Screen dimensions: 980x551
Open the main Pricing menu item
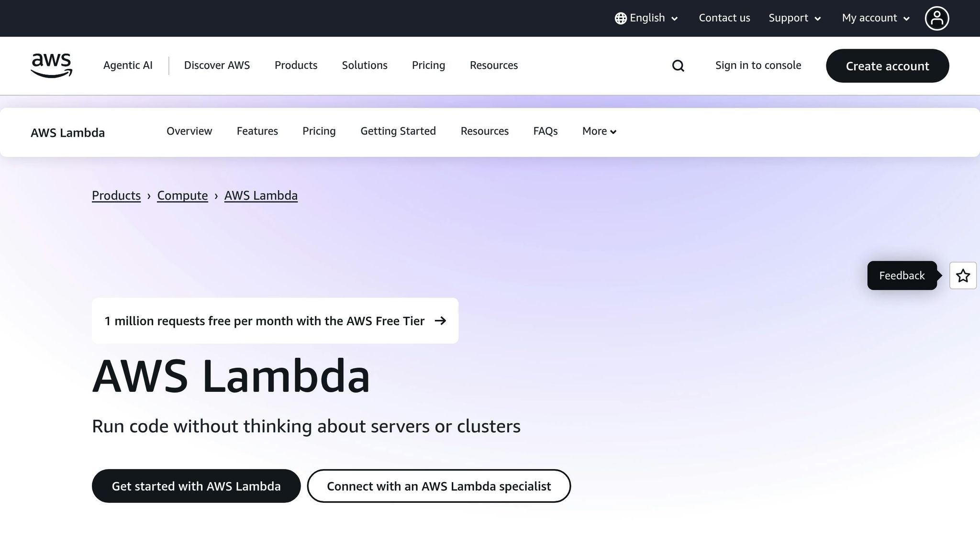coord(428,66)
